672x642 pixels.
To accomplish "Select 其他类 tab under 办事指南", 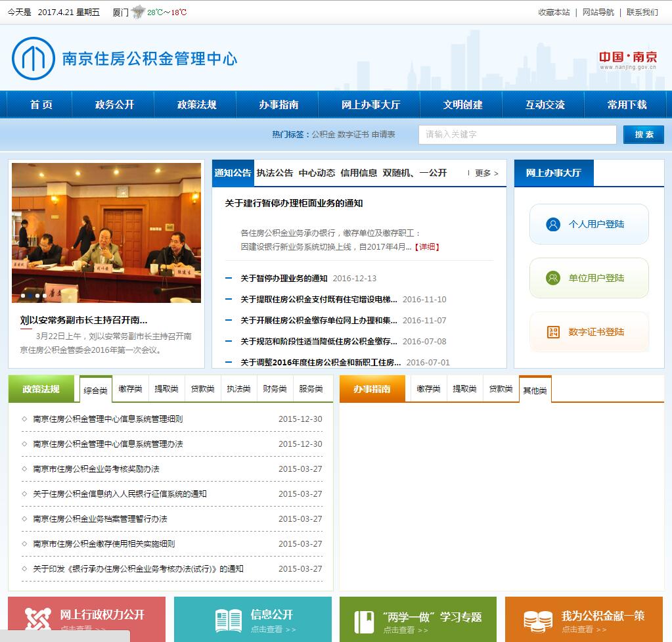I will [x=535, y=390].
